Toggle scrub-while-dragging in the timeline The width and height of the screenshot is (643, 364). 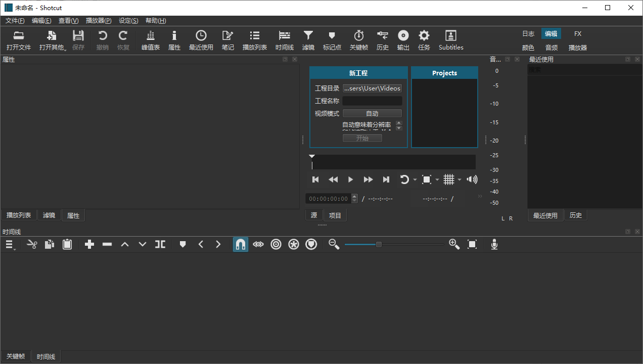tap(258, 244)
